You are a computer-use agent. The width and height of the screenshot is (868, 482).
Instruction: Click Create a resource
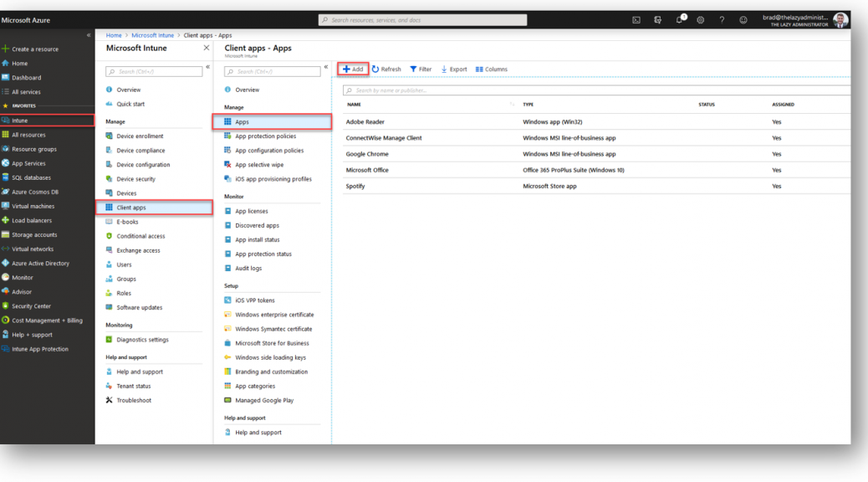pos(35,49)
